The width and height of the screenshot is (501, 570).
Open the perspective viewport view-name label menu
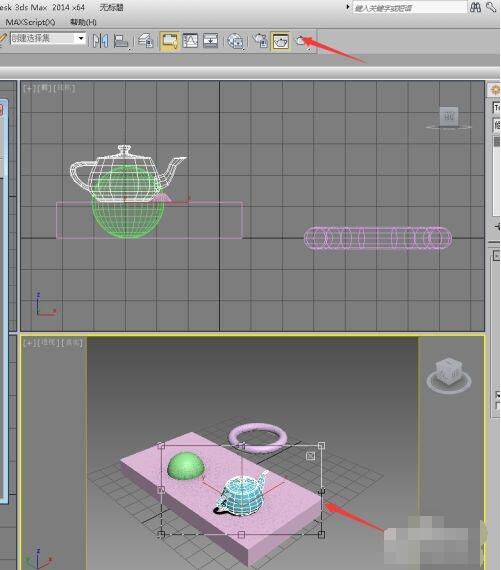pos(47,342)
